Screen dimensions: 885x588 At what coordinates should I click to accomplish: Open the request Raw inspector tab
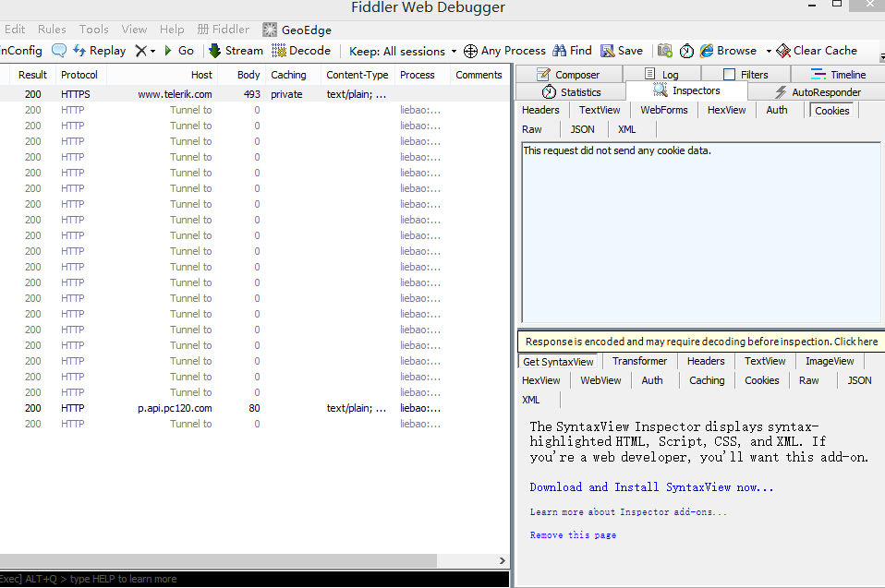(x=532, y=129)
